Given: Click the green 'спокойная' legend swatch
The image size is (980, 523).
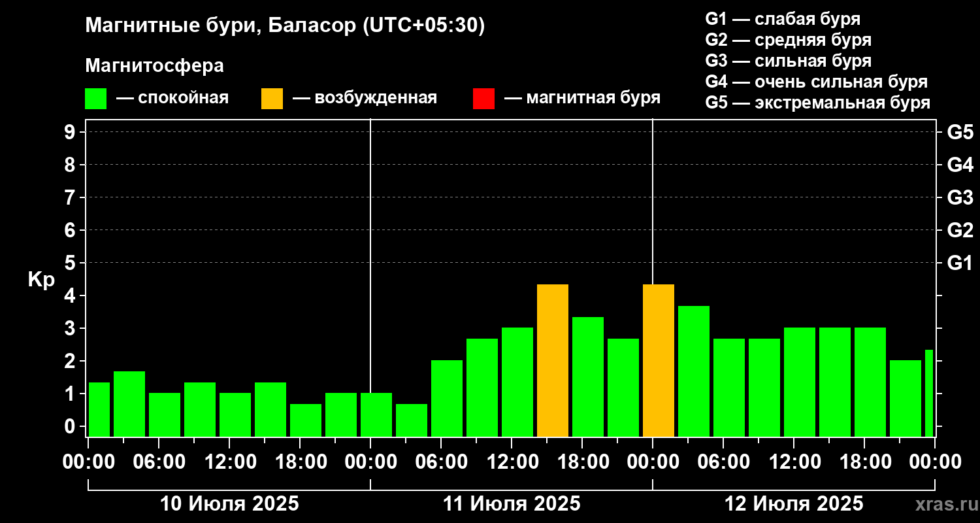Looking at the screenshot, I should point(95,99).
